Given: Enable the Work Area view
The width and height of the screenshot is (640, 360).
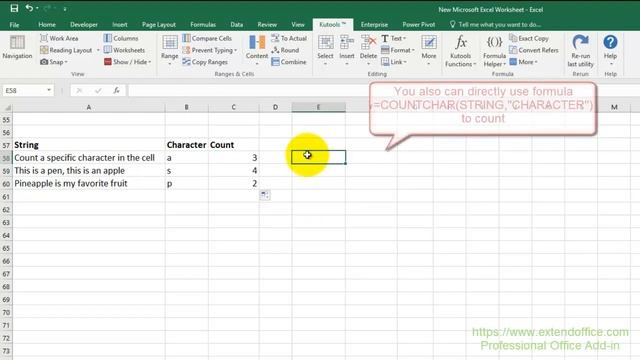Looking at the screenshot, I should [x=59, y=38].
